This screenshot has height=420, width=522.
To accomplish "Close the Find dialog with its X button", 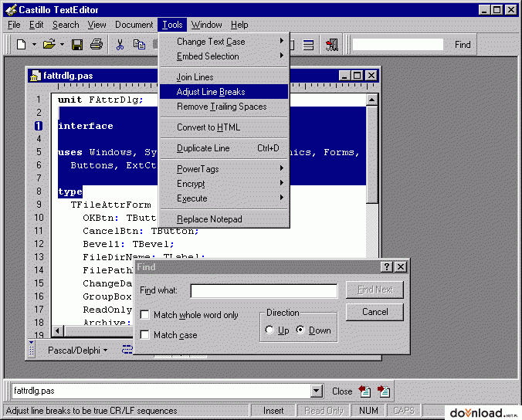I will 401,267.
